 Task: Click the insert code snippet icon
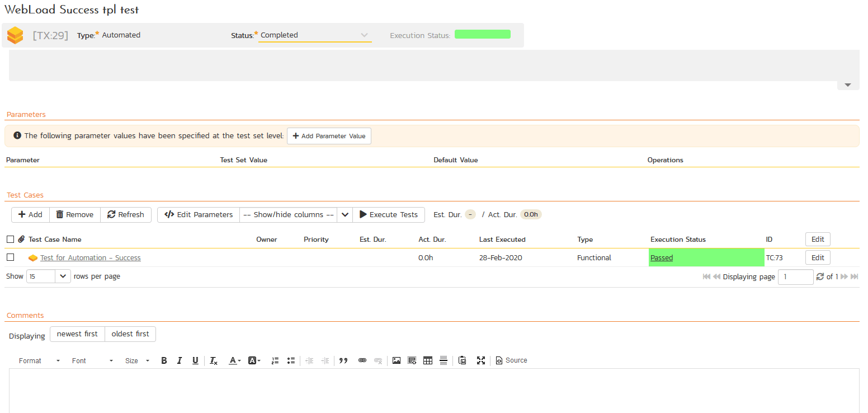click(x=412, y=360)
